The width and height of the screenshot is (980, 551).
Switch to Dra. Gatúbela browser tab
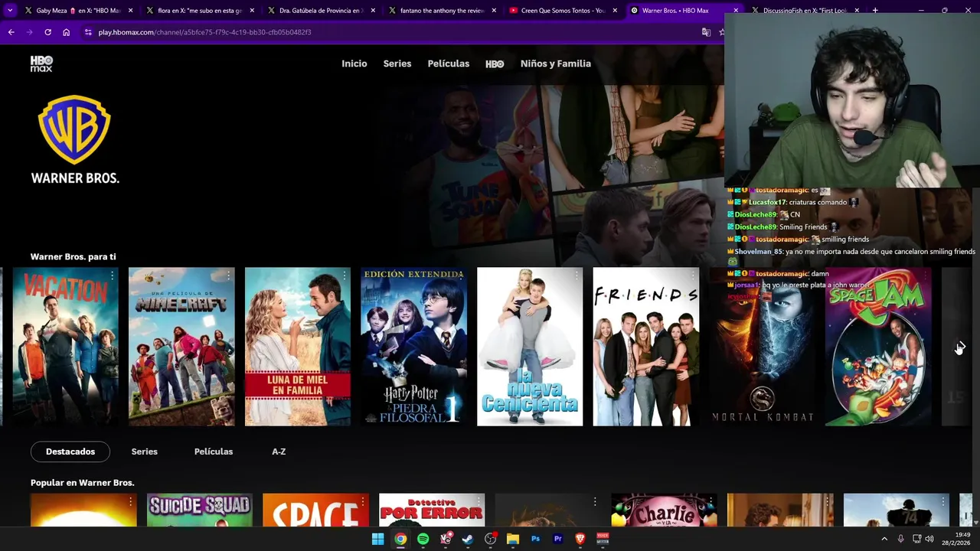coord(320,11)
